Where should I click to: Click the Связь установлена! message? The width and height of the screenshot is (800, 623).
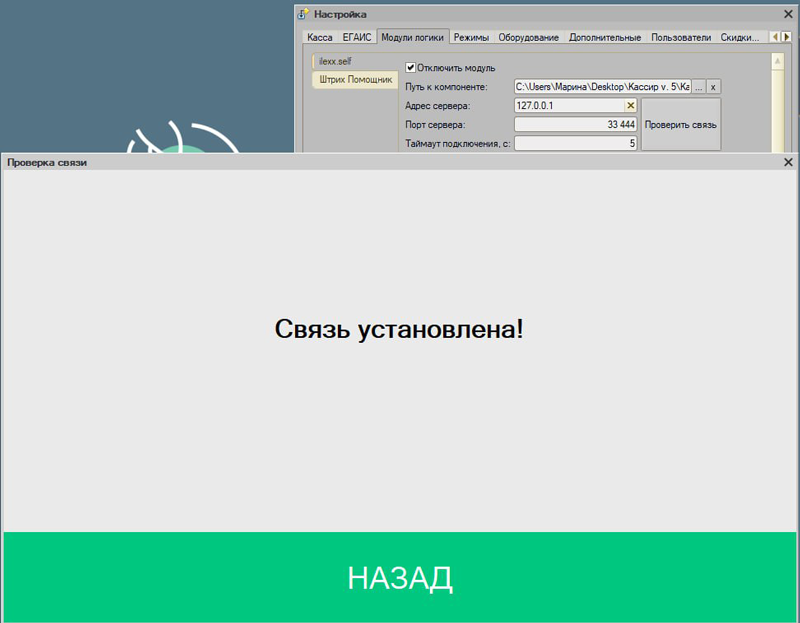tap(399, 329)
